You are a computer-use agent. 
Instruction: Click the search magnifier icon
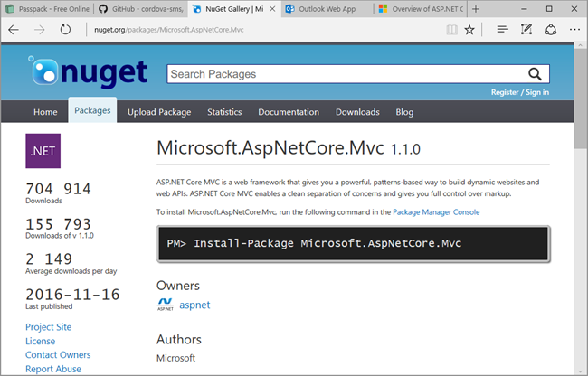(535, 74)
